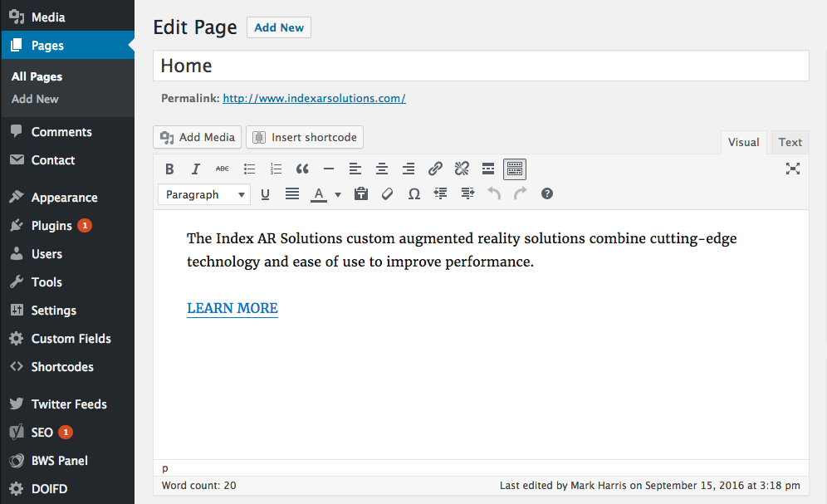Open the BWS Panel menu
The height and width of the screenshot is (504, 827).
pos(67,461)
